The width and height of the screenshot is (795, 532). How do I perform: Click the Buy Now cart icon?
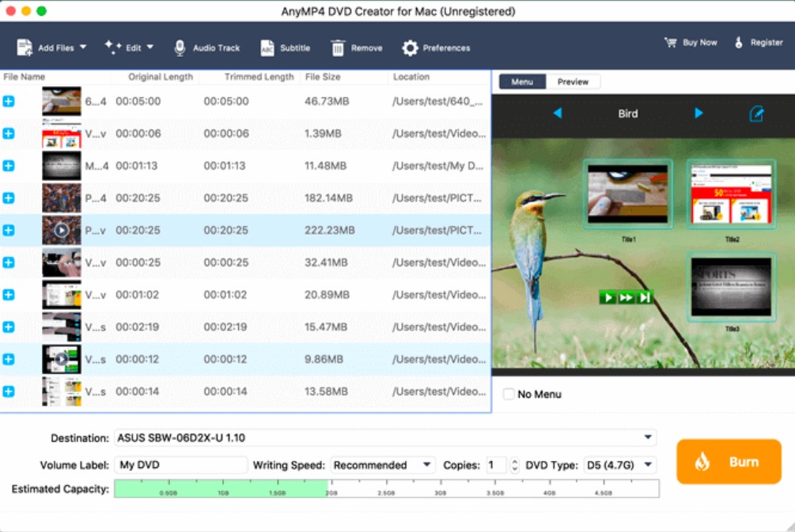click(x=671, y=43)
